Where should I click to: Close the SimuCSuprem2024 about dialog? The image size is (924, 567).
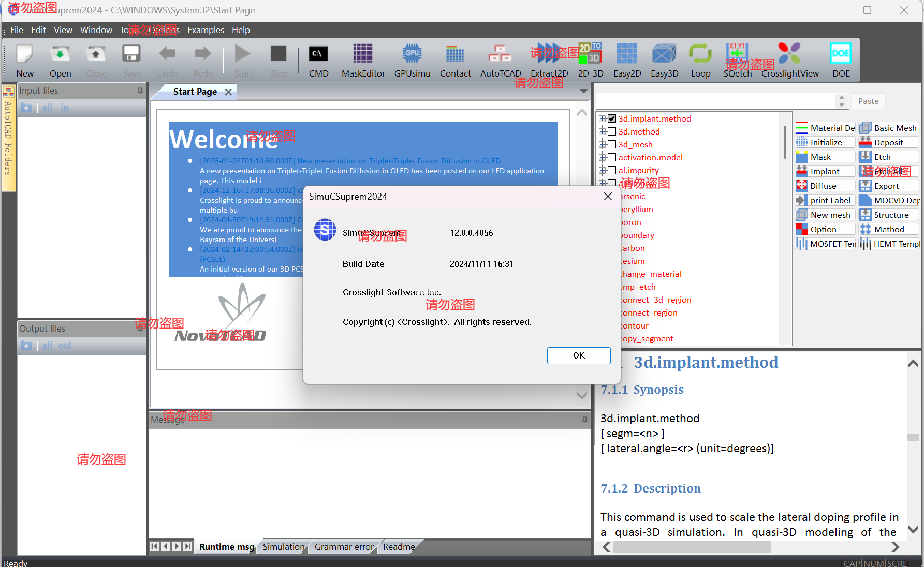click(x=608, y=197)
